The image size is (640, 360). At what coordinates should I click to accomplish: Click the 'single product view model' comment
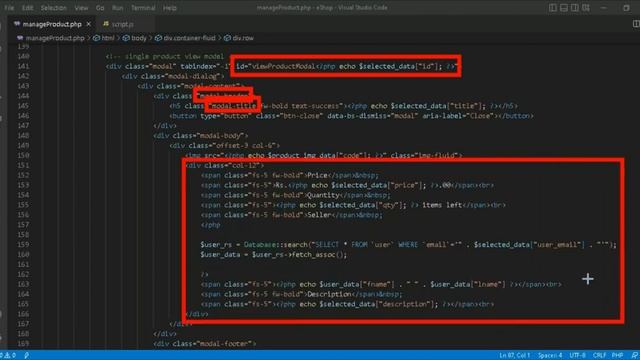[x=164, y=56]
